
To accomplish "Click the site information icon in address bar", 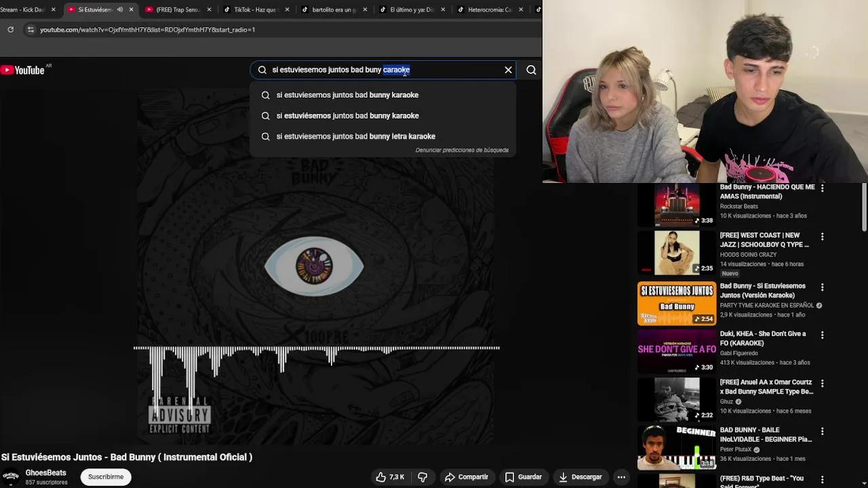I will click(31, 29).
